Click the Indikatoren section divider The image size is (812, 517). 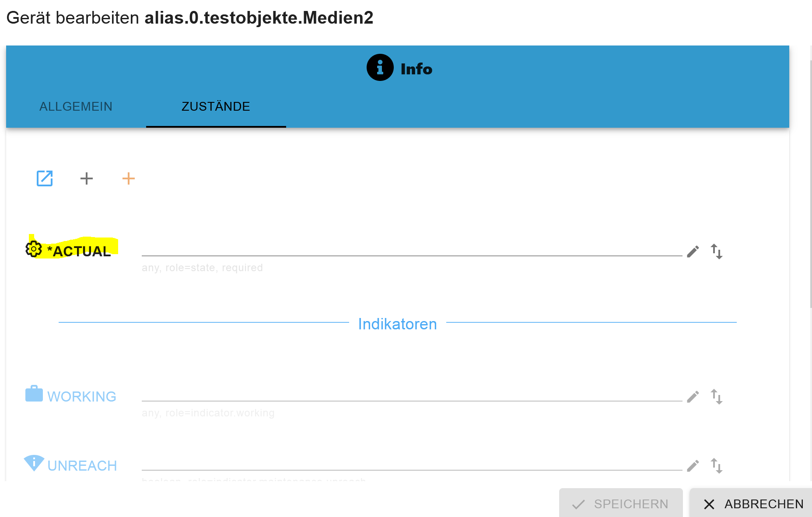(397, 324)
